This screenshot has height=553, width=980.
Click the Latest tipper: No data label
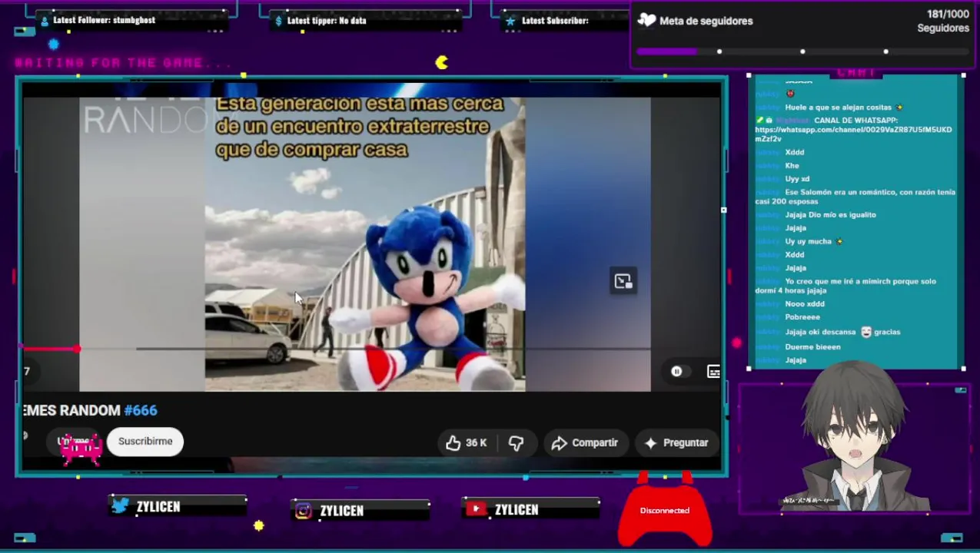327,21
